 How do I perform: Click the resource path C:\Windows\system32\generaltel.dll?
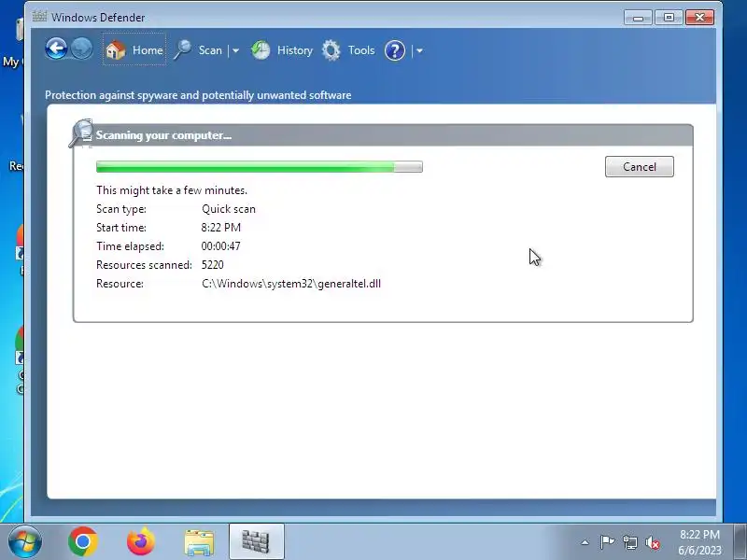coord(291,284)
